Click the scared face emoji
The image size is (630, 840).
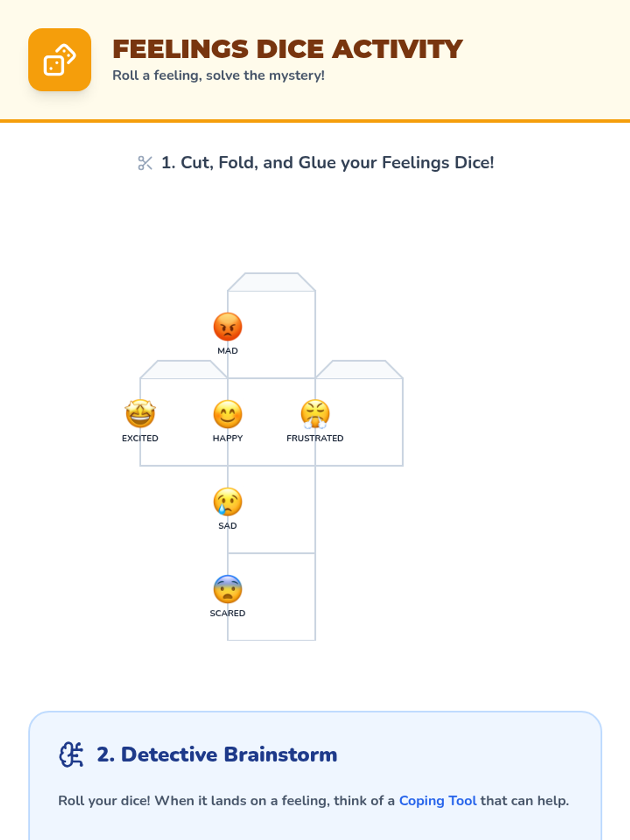pos(227,589)
